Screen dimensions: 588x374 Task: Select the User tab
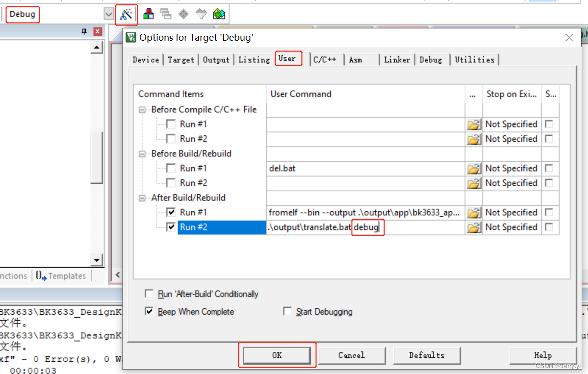click(x=287, y=58)
